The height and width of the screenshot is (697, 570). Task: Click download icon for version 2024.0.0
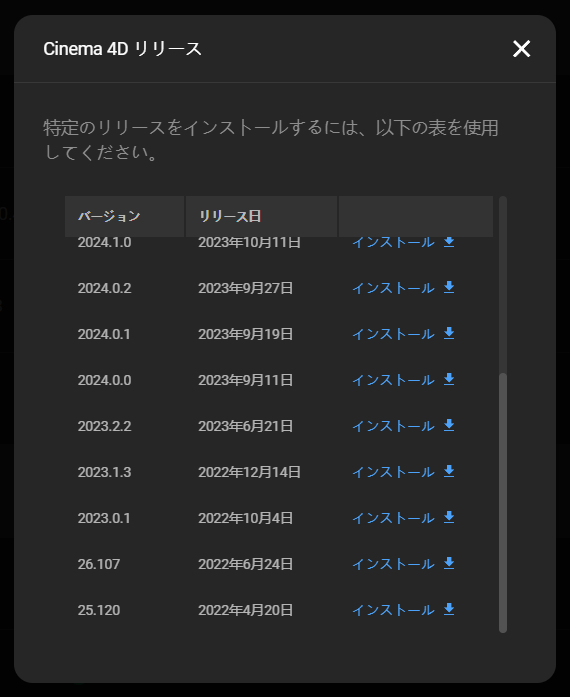tap(449, 380)
